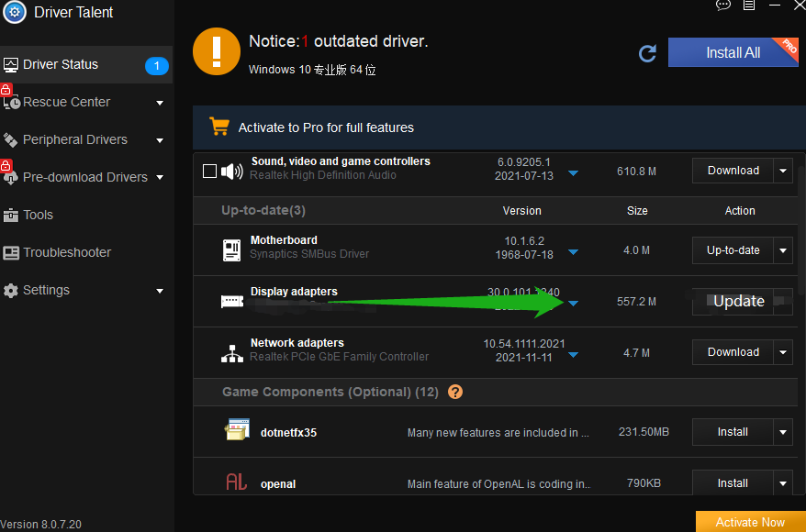The image size is (806, 532).
Task: Open version dropdown for Motherboard driver
Action: [573, 252]
